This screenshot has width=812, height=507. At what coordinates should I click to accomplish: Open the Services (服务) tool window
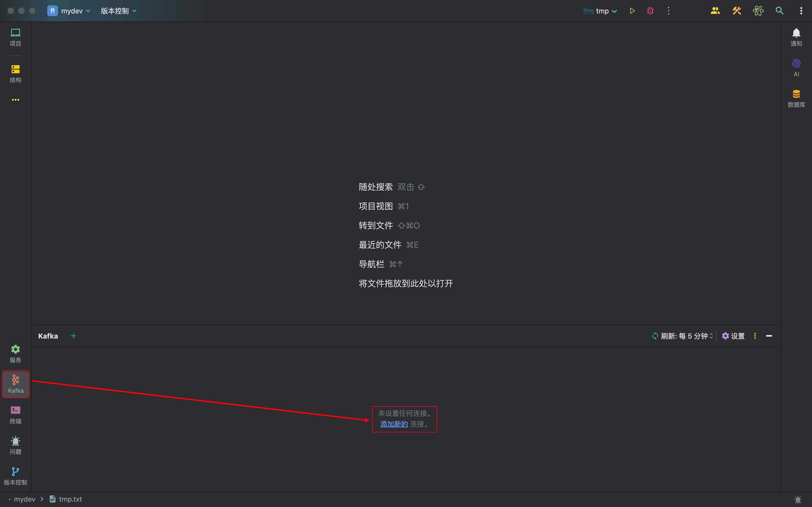click(x=15, y=354)
